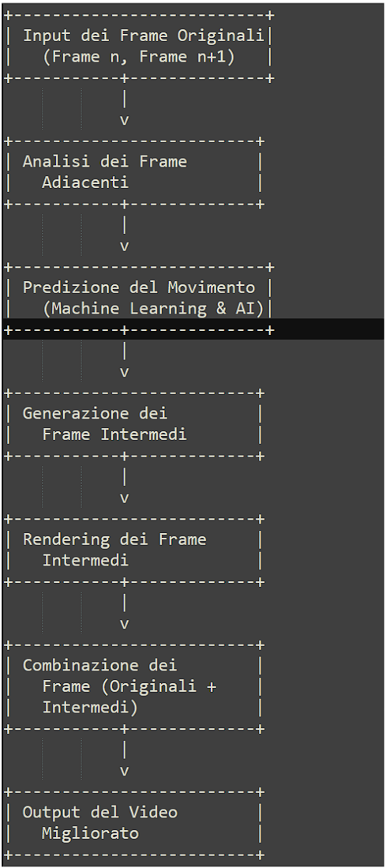Click the 'Generazione dei' line

click(x=95, y=414)
